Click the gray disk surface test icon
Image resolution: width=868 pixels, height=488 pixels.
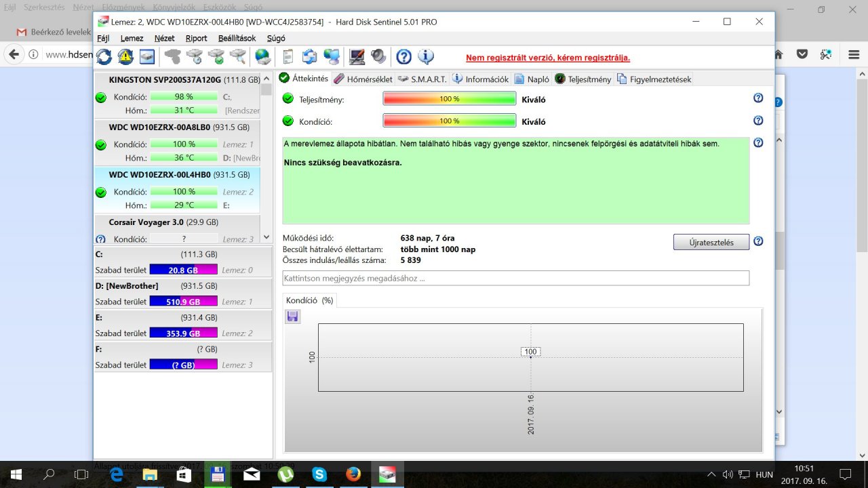click(x=173, y=56)
